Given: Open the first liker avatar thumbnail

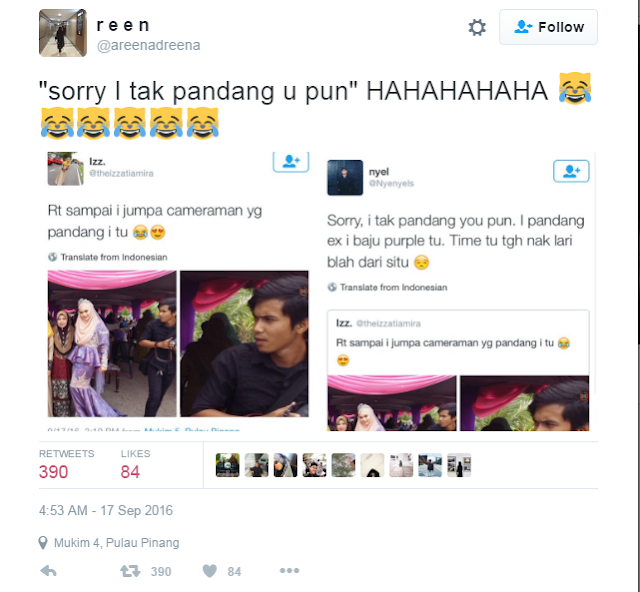Looking at the screenshot, I should 227,465.
